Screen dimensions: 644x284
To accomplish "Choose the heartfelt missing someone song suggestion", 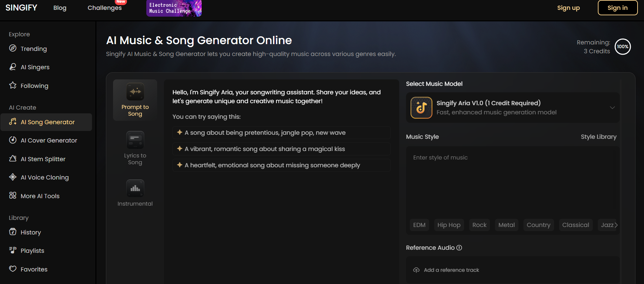I will tap(281, 165).
